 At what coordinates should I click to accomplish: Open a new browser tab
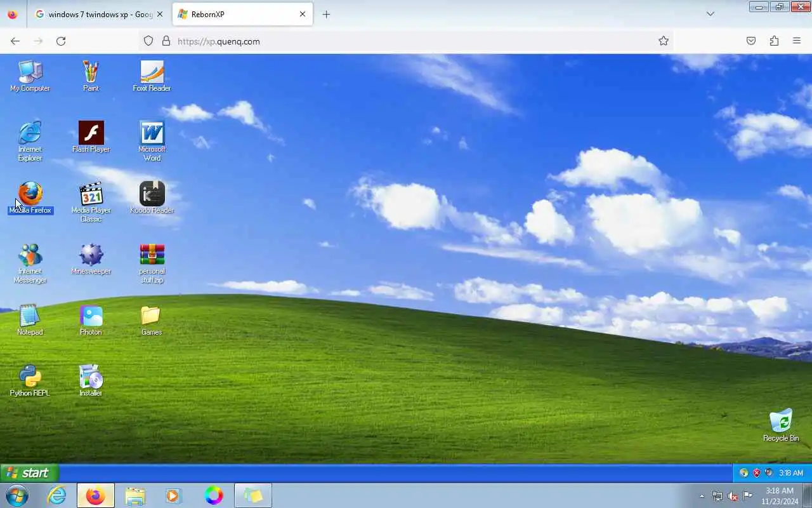(326, 14)
